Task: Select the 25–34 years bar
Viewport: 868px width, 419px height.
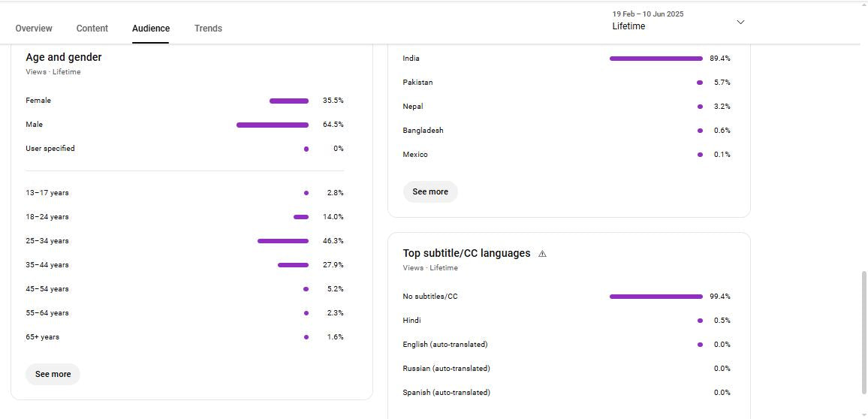Action: tap(282, 241)
